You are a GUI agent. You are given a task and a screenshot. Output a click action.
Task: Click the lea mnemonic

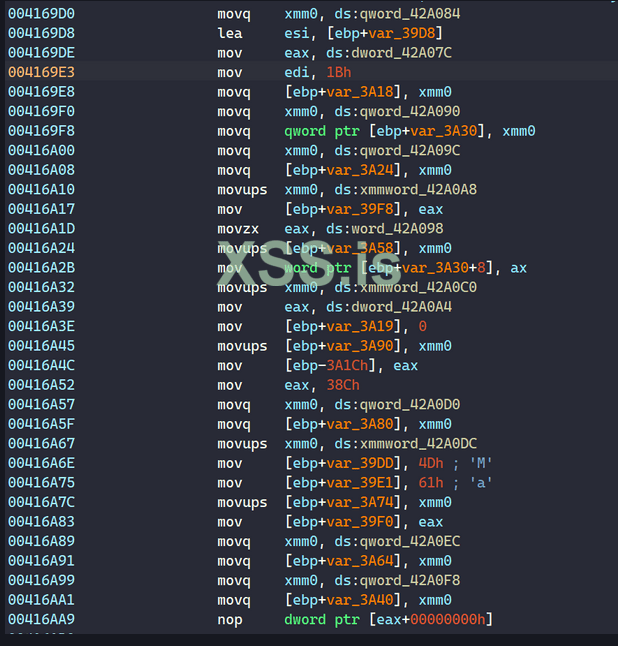[230, 33]
